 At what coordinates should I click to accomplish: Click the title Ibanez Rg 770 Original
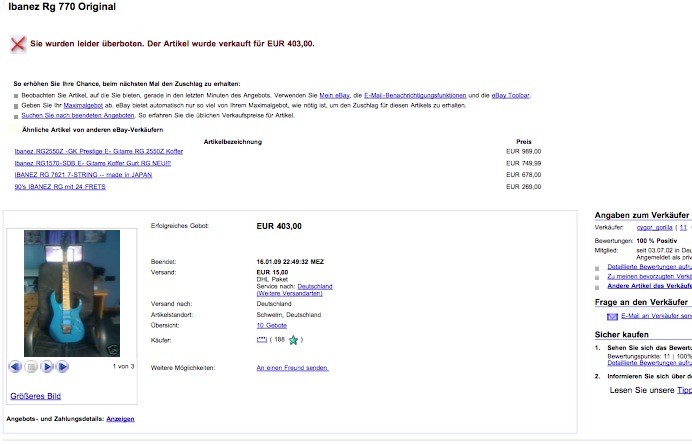click(62, 7)
